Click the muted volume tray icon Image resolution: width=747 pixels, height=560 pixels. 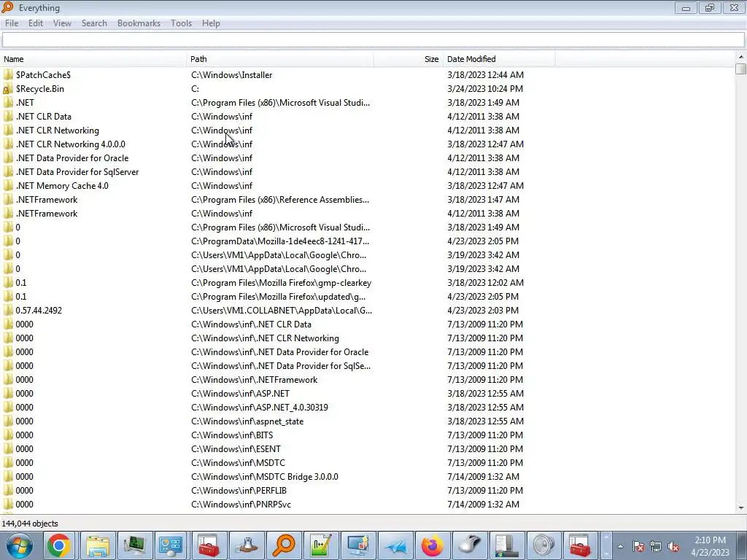[x=673, y=547]
